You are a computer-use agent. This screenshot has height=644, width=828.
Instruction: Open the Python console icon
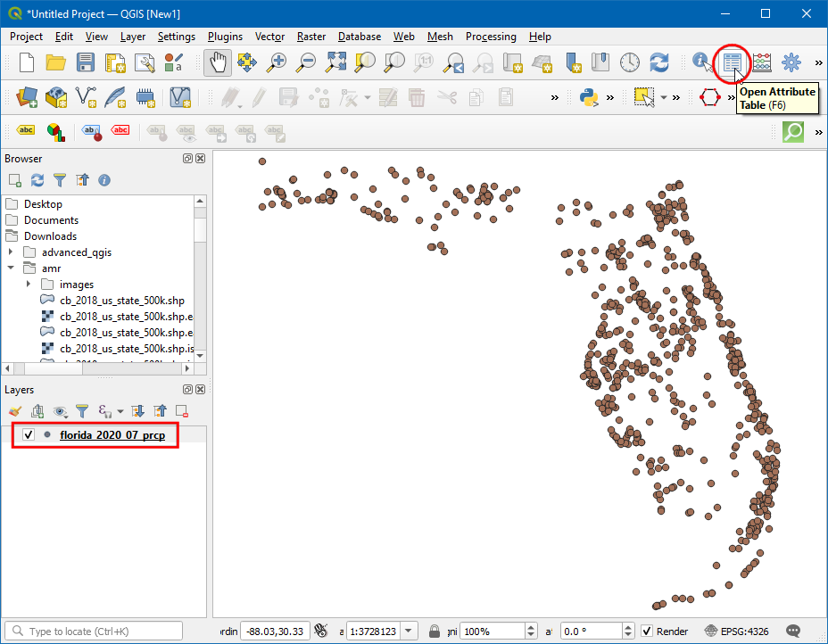pyautogui.click(x=588, y=97)
